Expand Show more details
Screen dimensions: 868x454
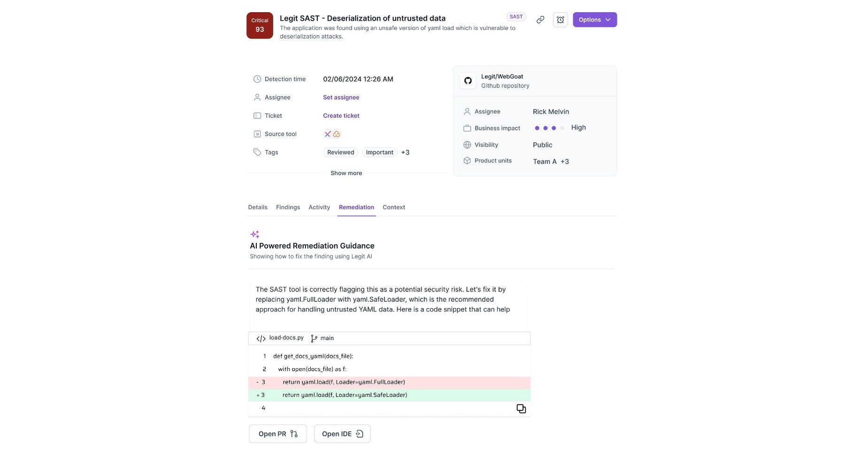click(346, 173)
